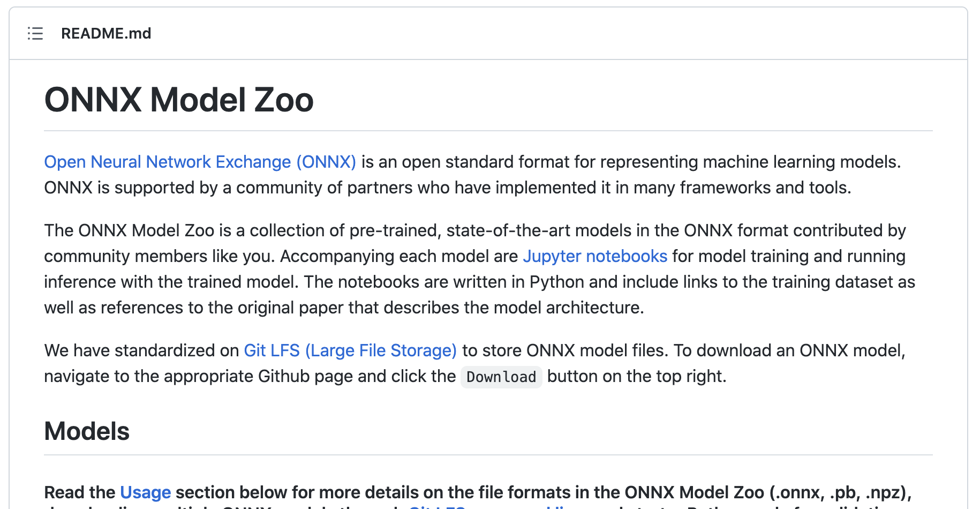Click sentence starting "ONNX is supported by"
The image size is (980, 509).
447,188
